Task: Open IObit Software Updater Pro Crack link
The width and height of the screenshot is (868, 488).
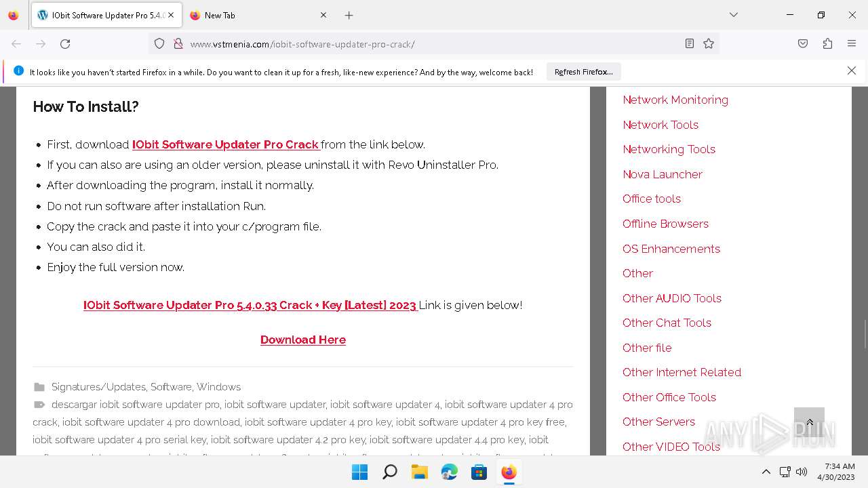Action: [x=225, y=144]
